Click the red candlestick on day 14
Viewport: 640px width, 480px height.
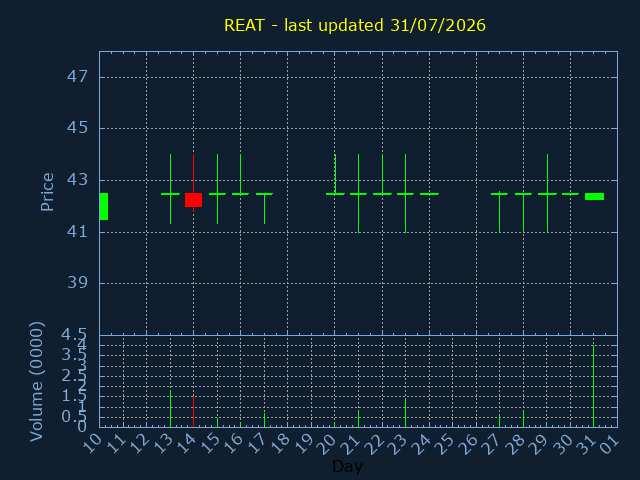point(193,200)
